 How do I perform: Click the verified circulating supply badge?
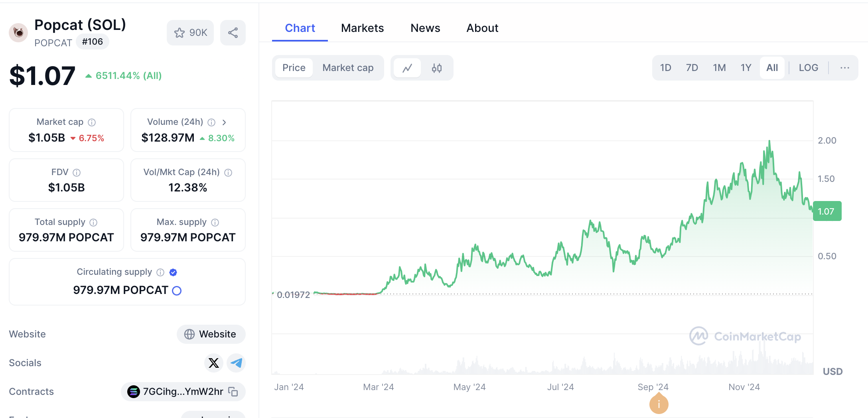(x=173, y=272)
